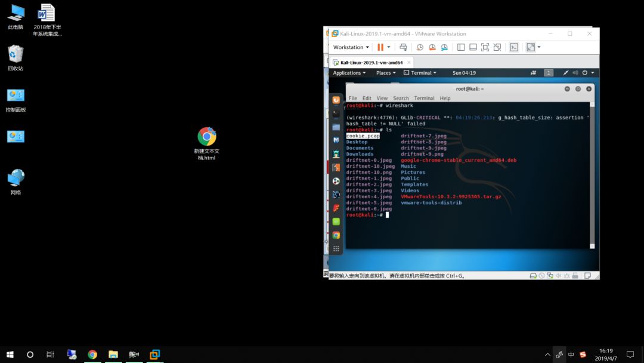Open the Applications menu in Kali
Screen dimensions: 644x363
[x=349, y=72]
